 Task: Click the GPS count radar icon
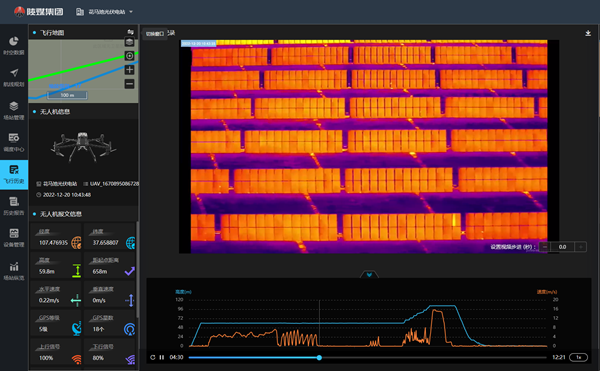130,329
